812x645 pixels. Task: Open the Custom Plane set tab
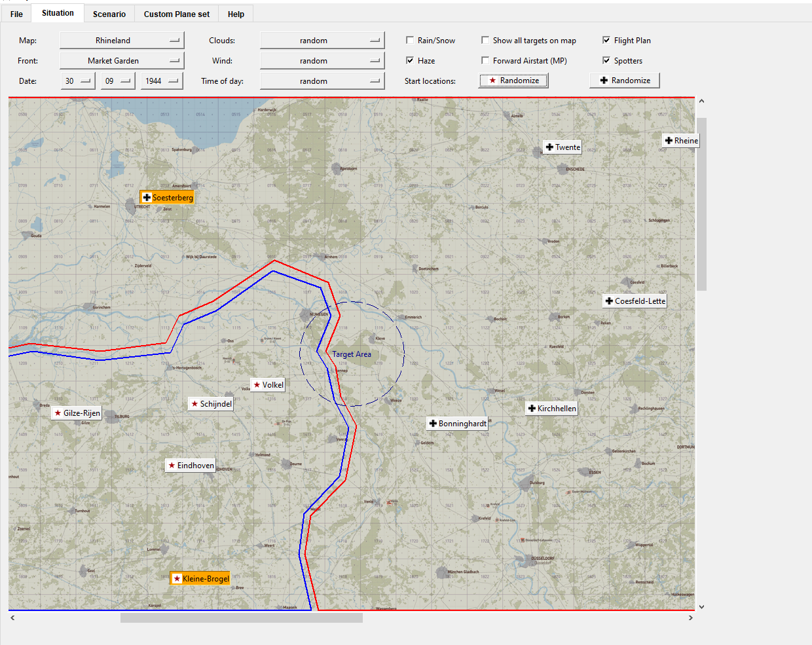(x=177, y=14)
